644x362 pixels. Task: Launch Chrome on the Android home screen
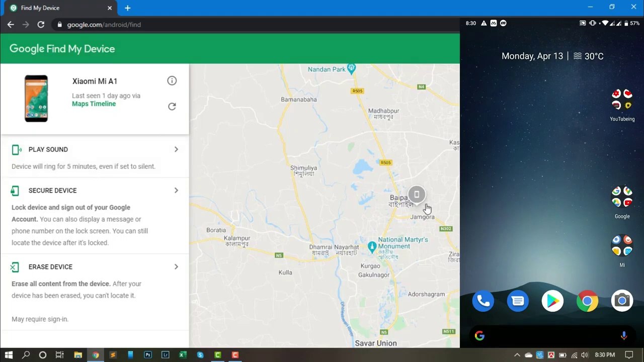point(587,301)
